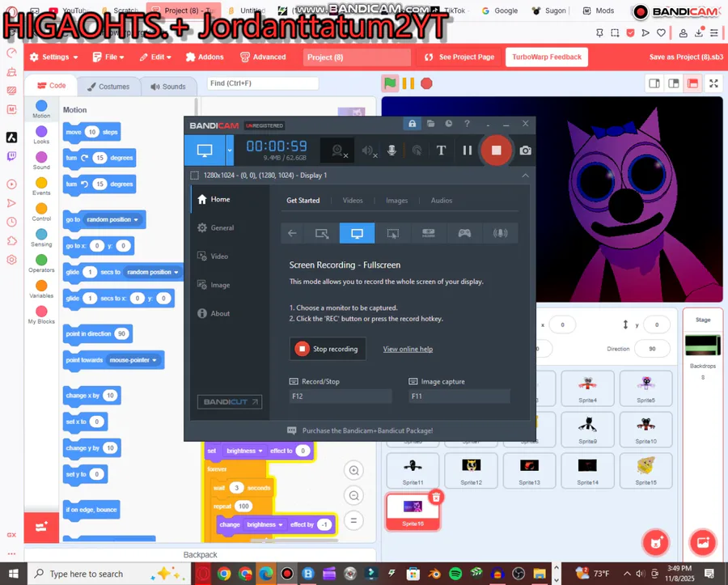Click the back arrow in Bandicam's mode bar
The width and height of the screenshot is (728, 585).
[x=292, y=233]
